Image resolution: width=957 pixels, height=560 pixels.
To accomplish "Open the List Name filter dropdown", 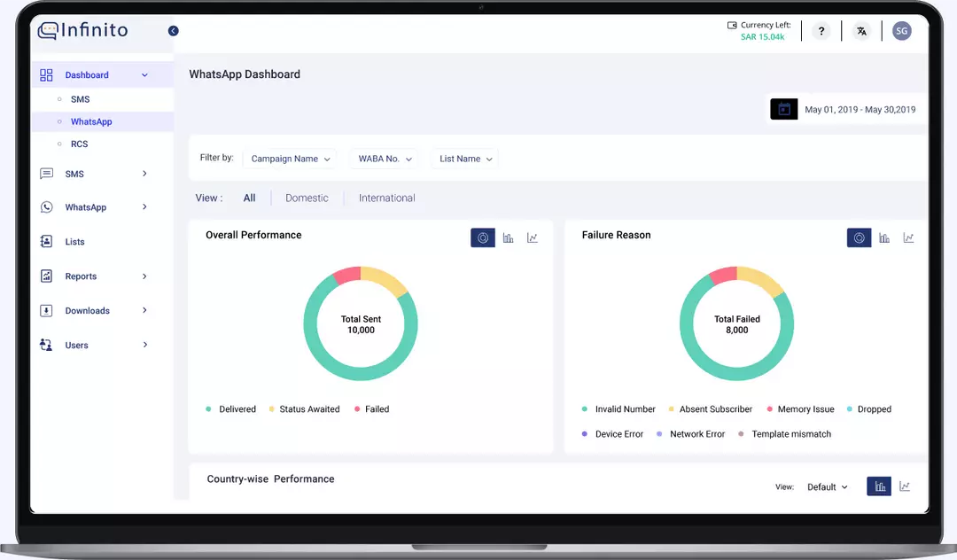I will (x=465, y=159).
